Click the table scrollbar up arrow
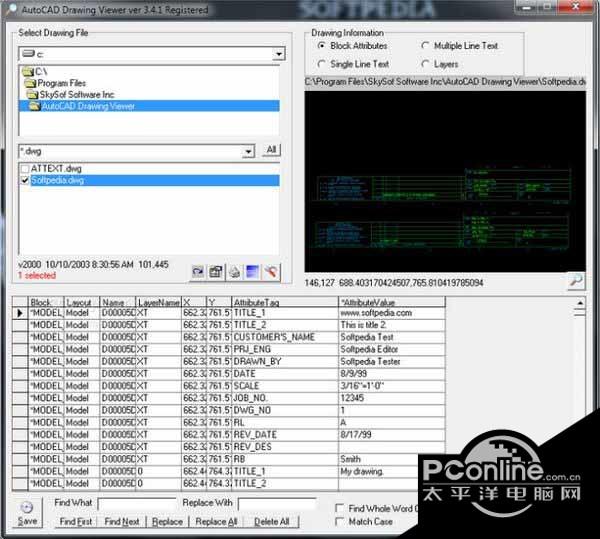Viewport: 600px width, 539px height. point(580,303)
